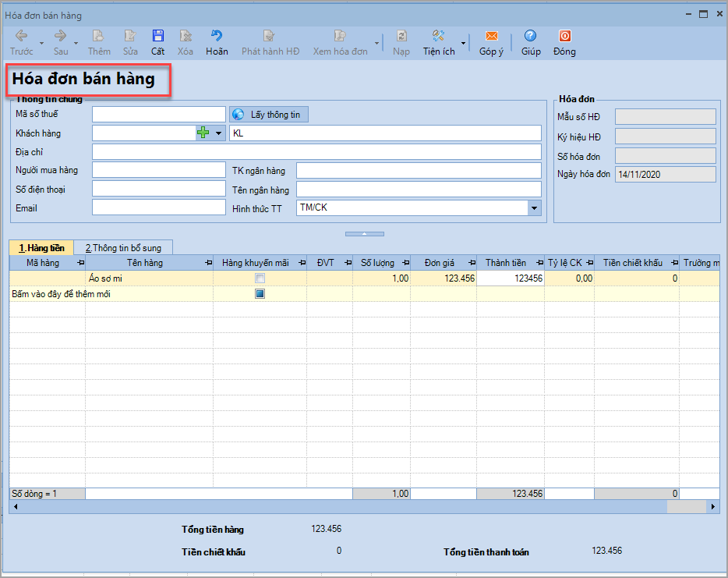Open help with the Giúp icon

[x=530, y=36]
